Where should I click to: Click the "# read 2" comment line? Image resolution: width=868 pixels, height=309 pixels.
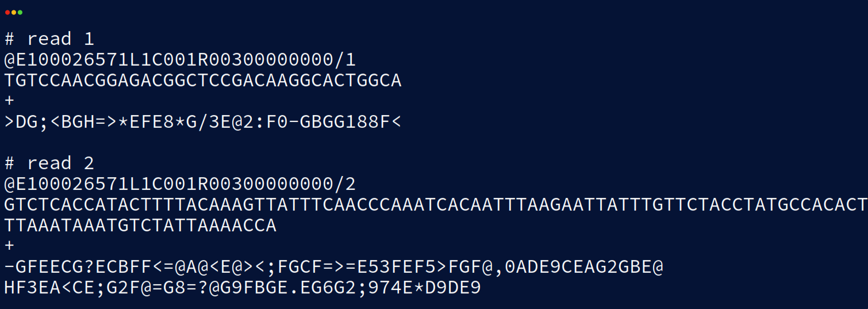(x=49, y=163)
